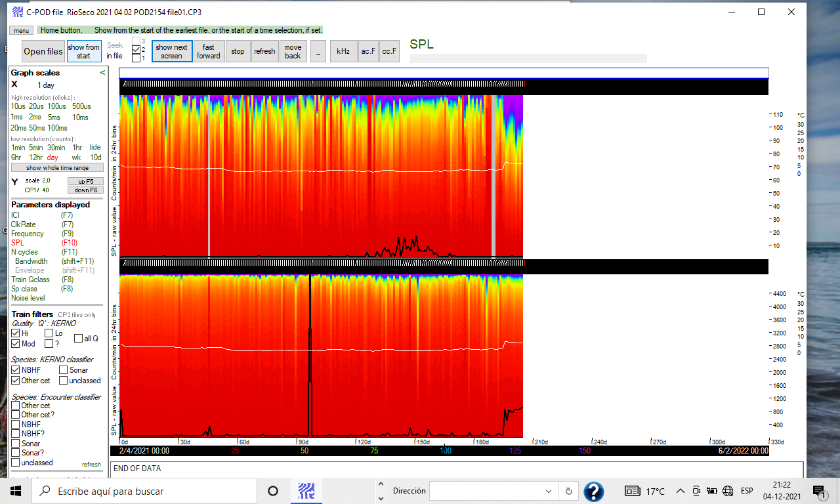The image size is (840, 504).
Task: Show hidden system tray icons
Action: (x=680, y=491)
